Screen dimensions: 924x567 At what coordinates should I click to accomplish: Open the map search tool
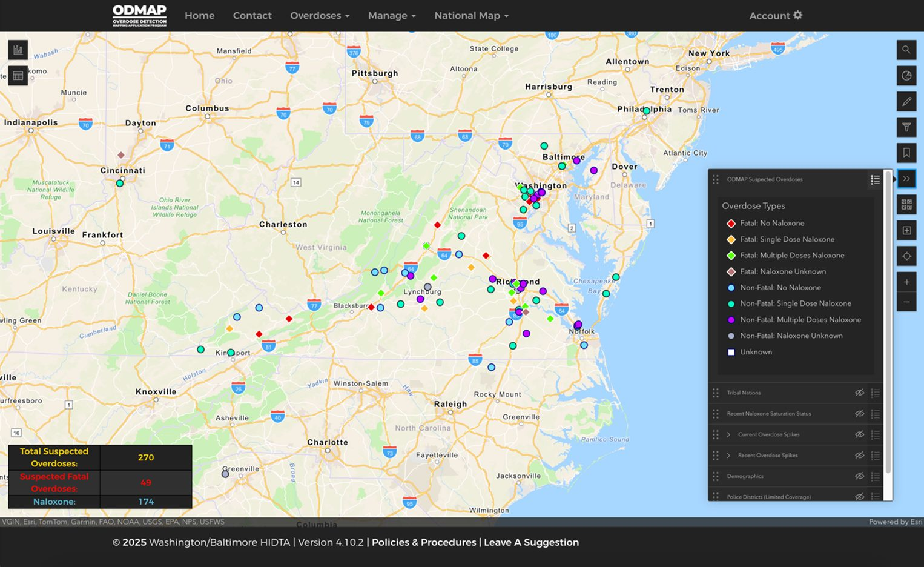[906, 50]
